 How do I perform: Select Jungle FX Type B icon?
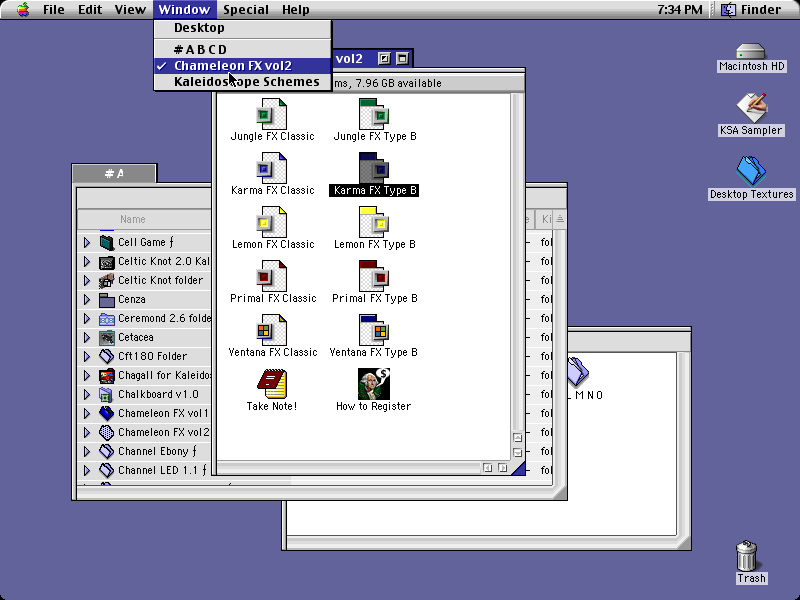point(374,114)
